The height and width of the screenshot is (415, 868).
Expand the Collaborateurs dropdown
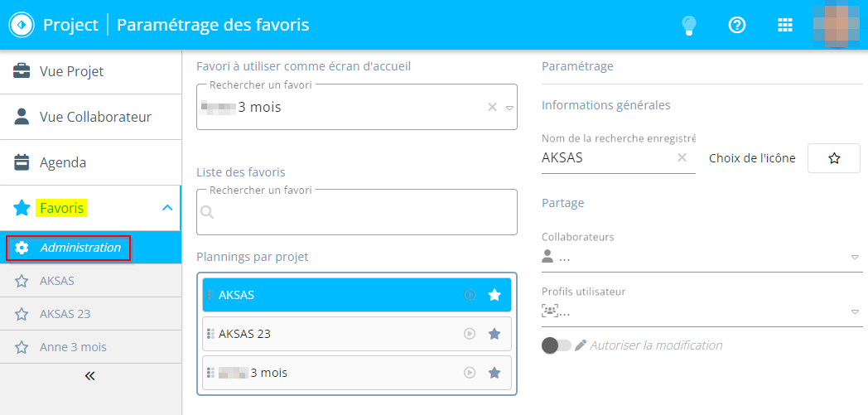pyautogui.click(x=855, y=258)
